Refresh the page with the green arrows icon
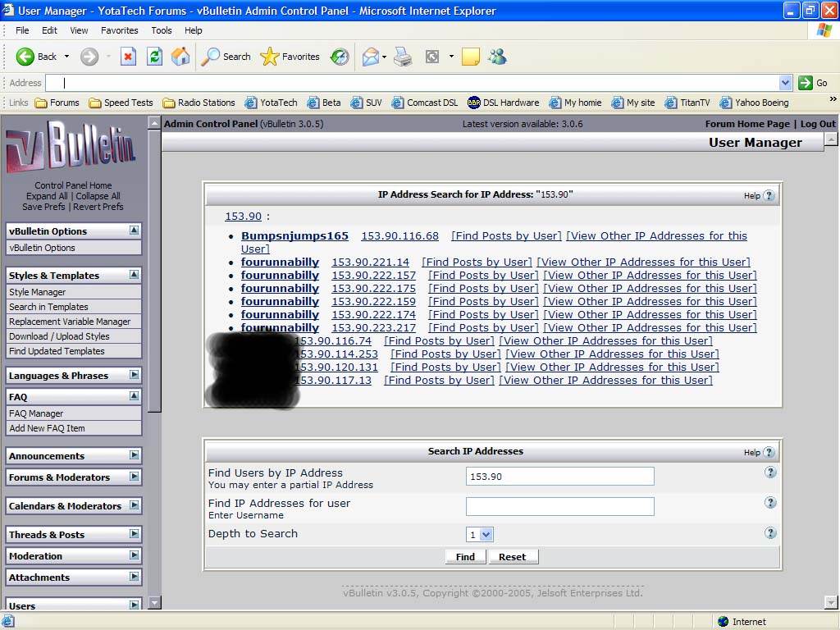Image resolution: width=840 pixels, height=630 pixels. pos(155,57)
